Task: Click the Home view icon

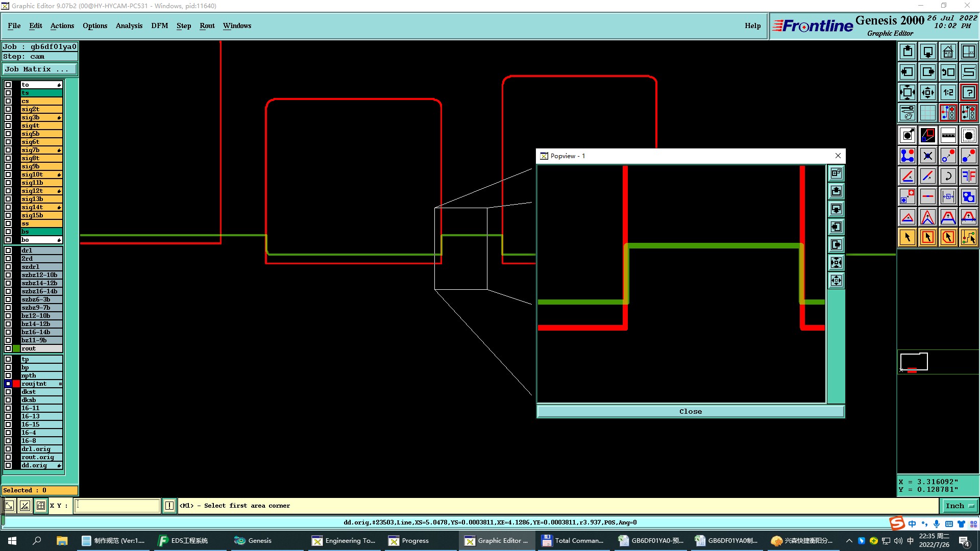Action: point(948,52)
